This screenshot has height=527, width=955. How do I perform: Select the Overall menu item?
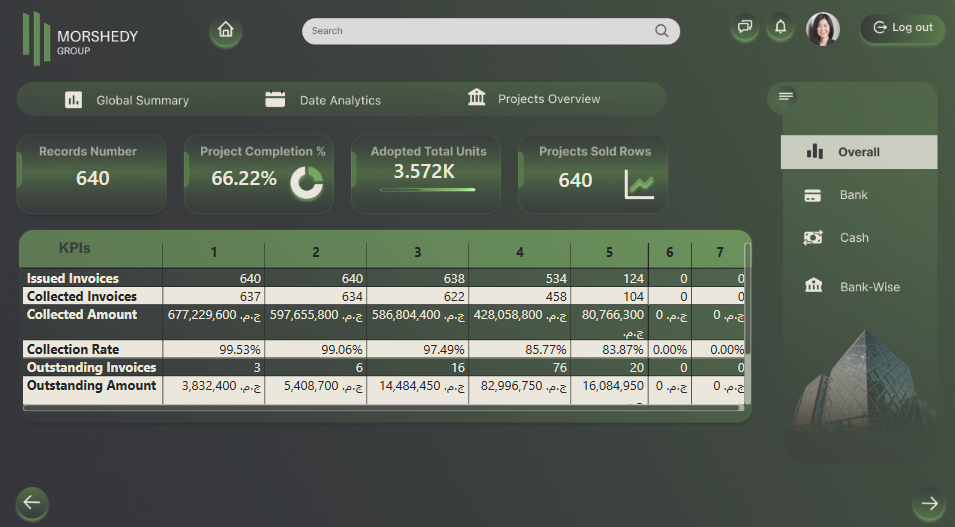pyautogui.click(x=859, y=152)
